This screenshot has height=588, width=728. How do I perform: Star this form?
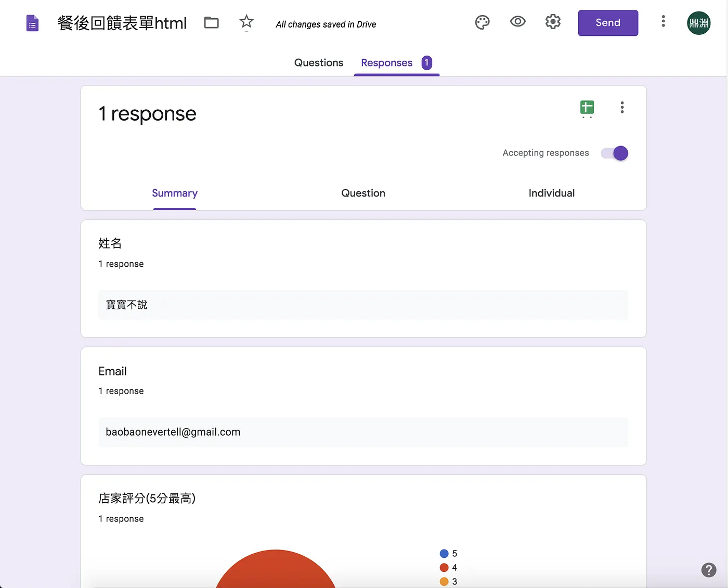pyautogui.click(x=246, y=22)
